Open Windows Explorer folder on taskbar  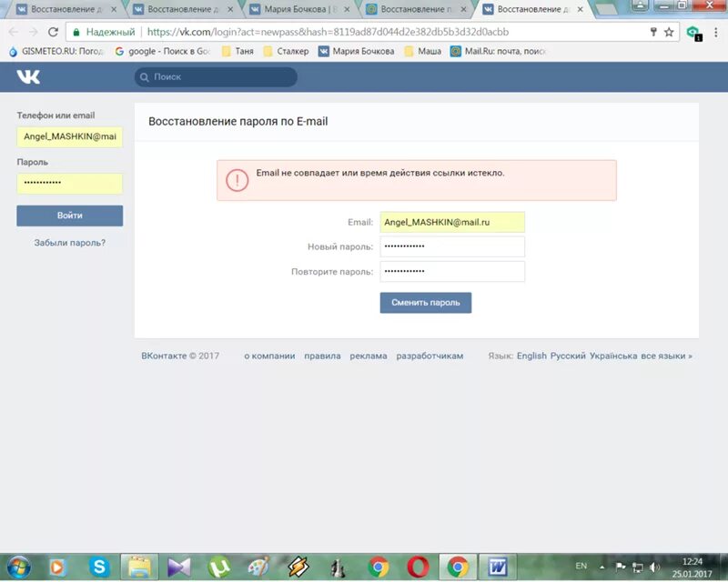tap(139, 567)
